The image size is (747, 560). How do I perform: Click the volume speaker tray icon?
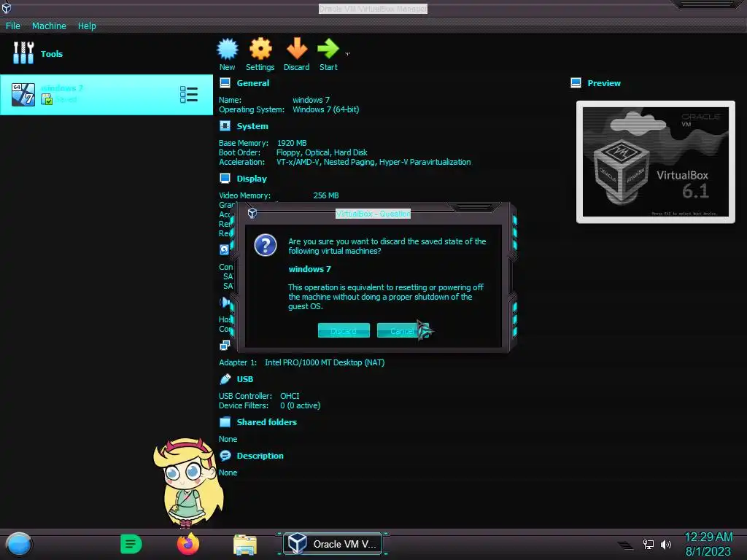coord(666,544)
